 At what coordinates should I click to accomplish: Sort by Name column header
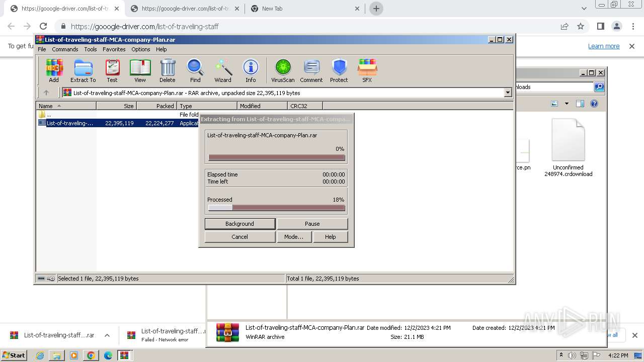pyautogui.click(x=66, y=106)
